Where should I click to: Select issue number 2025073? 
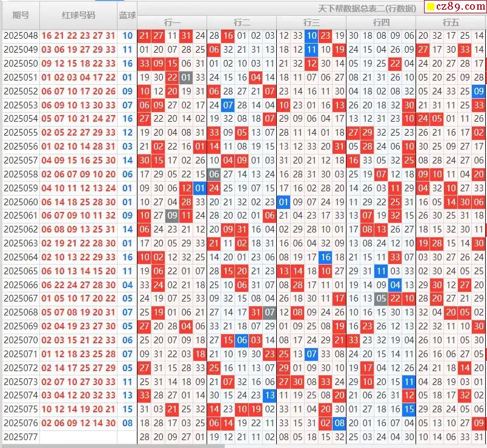21,381
